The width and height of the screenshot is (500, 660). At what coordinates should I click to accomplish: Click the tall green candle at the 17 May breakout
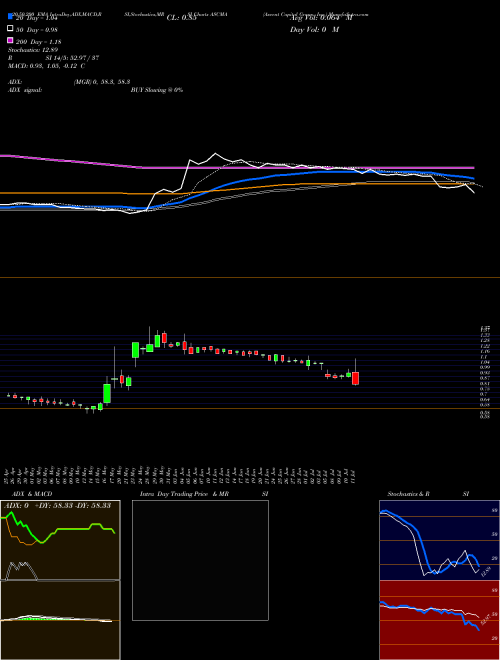107,394
